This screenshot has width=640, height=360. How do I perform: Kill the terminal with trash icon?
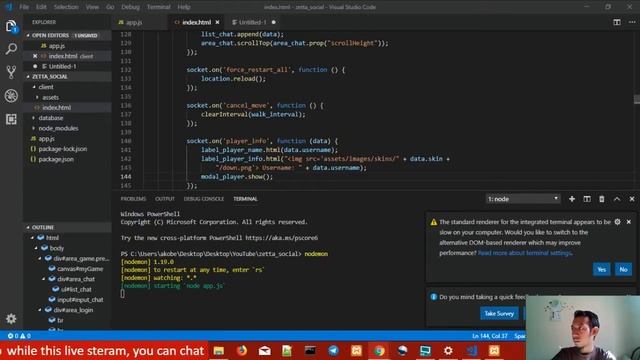(602, 199)
